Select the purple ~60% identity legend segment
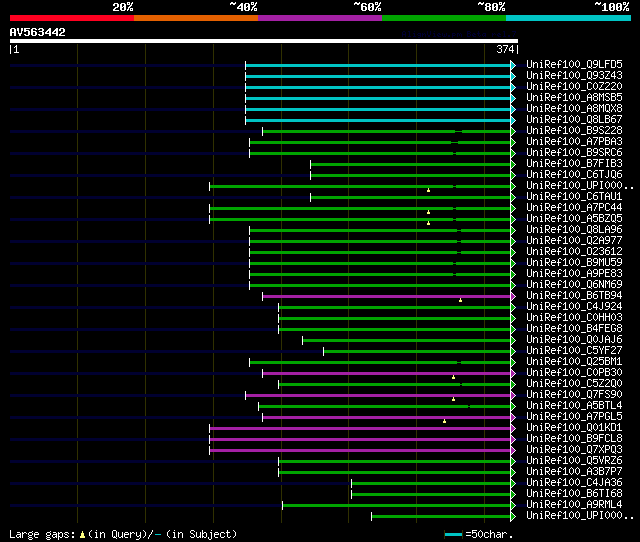This screenshot has width=640, height=542. [x=320, y=18]
